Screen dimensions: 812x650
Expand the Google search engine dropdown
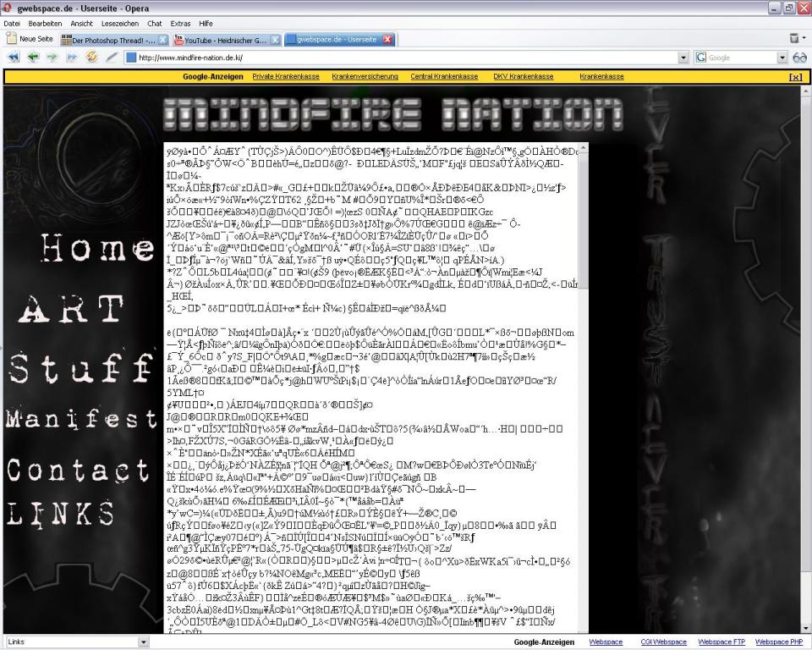[782, 58]
